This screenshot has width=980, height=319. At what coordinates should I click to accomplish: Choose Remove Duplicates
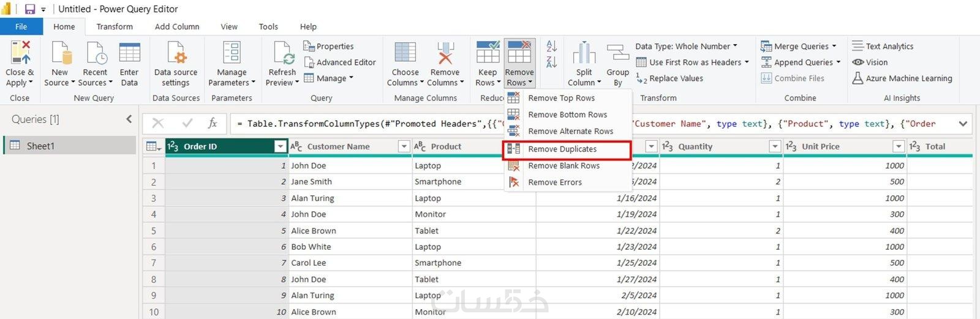tap(567, 149)
